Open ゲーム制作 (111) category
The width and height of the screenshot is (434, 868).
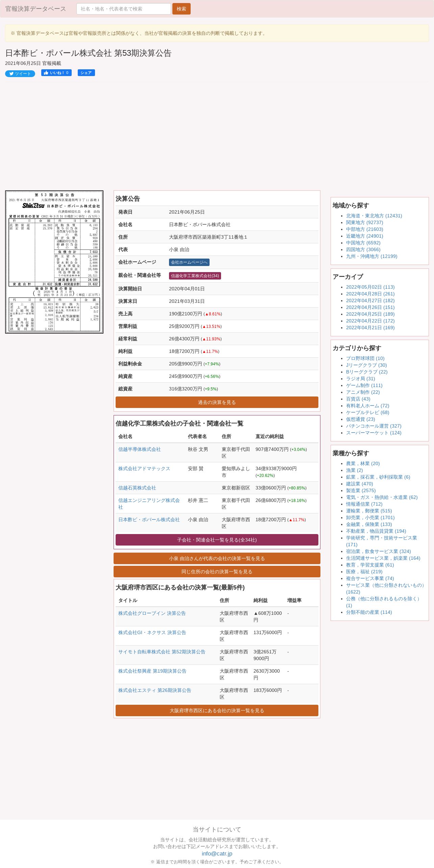tap(364, 385)
